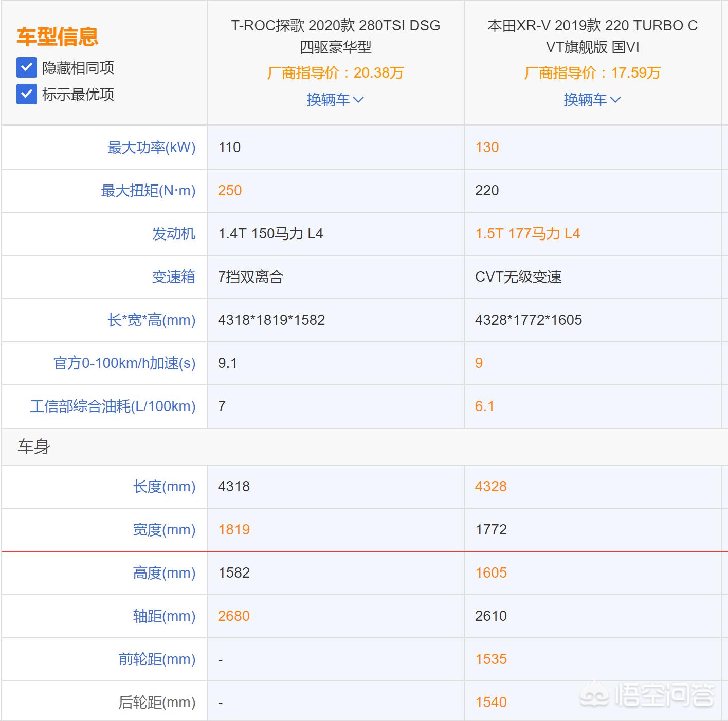Select the 6.1 fuel consumption value
The height and width of the screenshot is (721, 728).
tap(484, 406)
